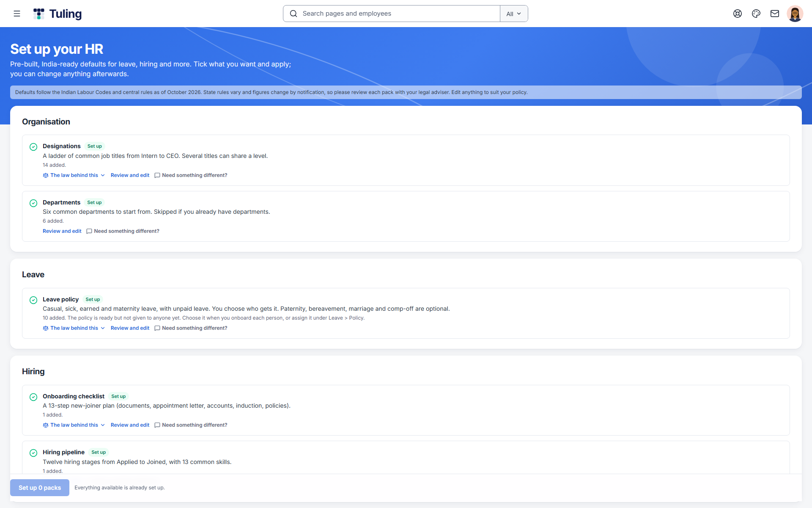Click the Tuling logo
This screenshot has height=508, width=812.
click(58, 14)
